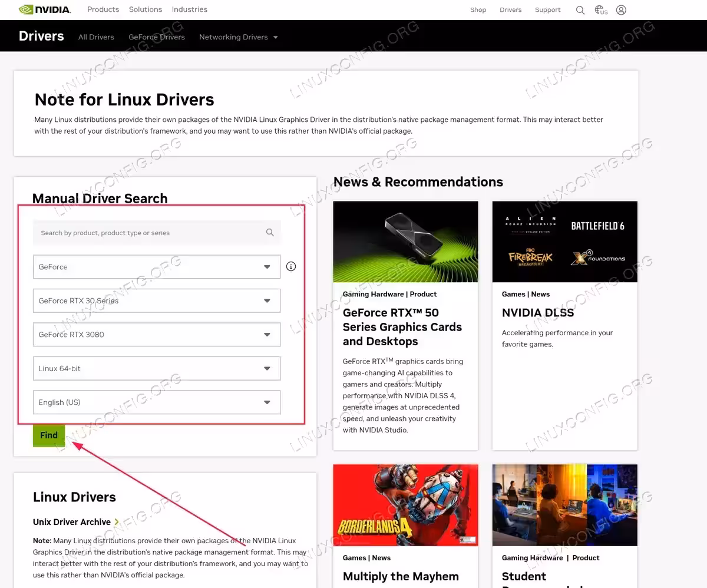
Task: Go to the Shop link
Action: [478, 10]
